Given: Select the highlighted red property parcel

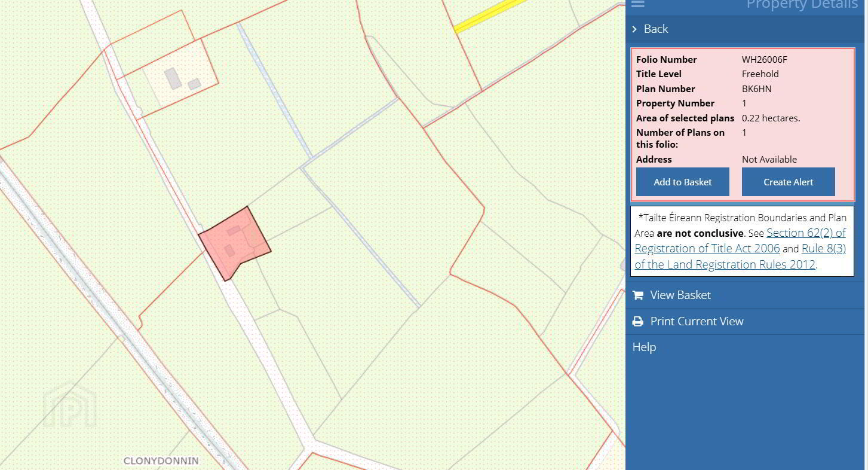Looking at the screenshot, I should (236, 244).
